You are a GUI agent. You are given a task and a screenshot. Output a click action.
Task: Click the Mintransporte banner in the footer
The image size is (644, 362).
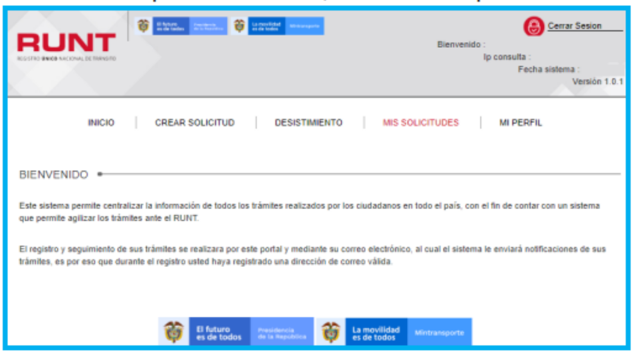point(440,332)
